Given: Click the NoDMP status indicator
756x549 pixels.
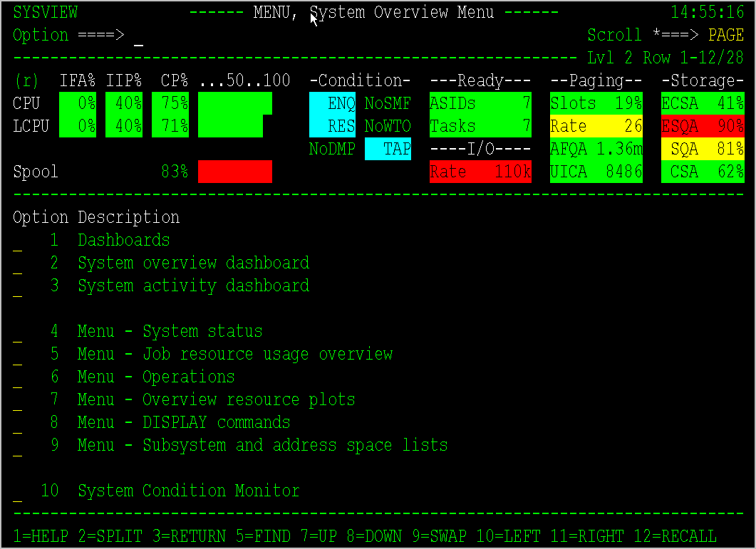Looking at the screenshot, I should click(x=332, y=149).
